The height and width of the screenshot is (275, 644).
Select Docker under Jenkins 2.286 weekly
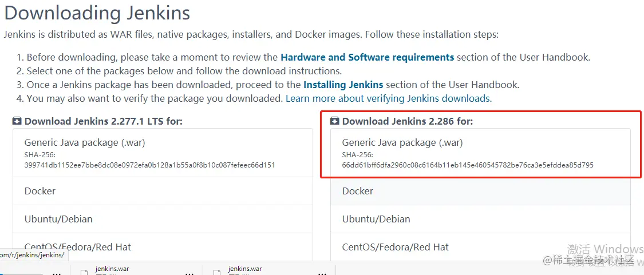[358, 191]
